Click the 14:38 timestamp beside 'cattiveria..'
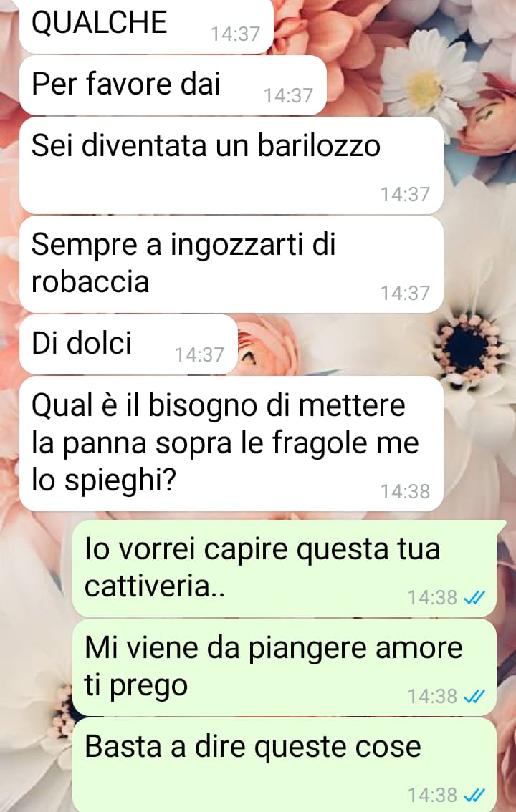 433,598
